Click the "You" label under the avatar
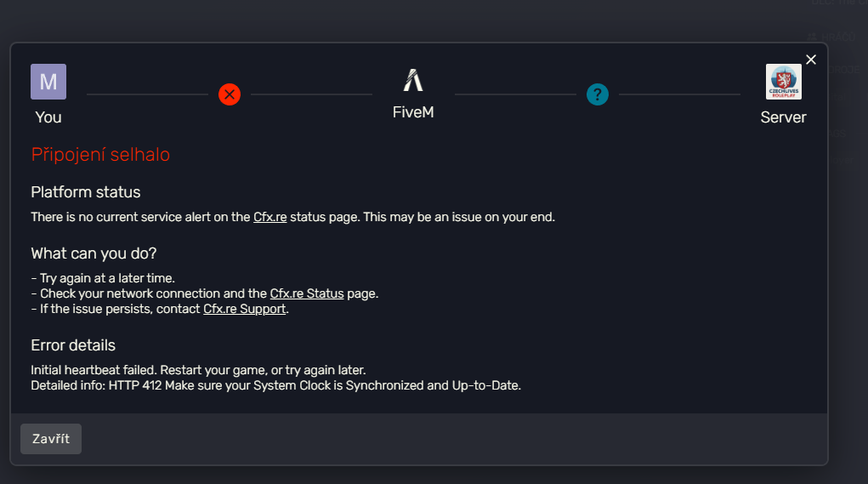 pyautogui.click(x=48, y=117)
